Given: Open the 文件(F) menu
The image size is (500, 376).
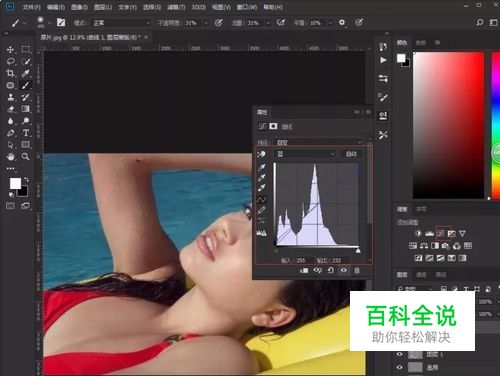Looking at the screenshot, I should [x=31, y=7].
